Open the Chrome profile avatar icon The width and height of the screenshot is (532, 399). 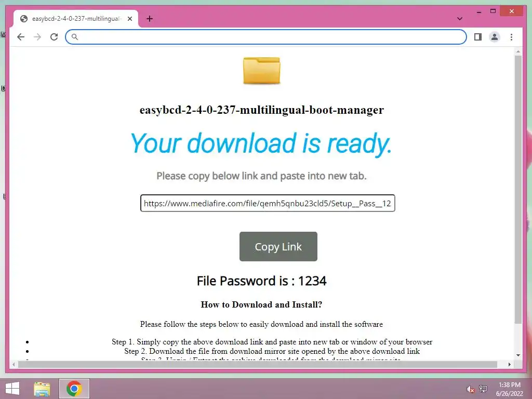click(495, 37)
